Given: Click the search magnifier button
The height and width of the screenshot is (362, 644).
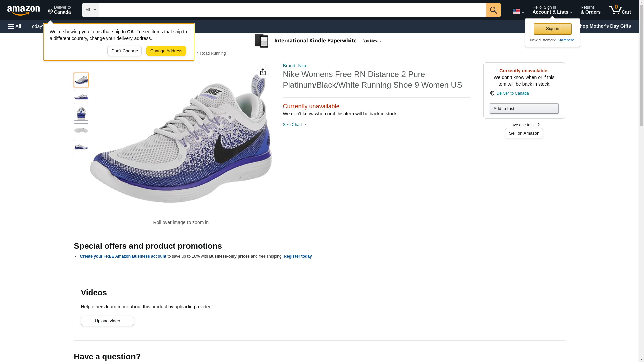Looking at the screenshot, I should [493, 10].
